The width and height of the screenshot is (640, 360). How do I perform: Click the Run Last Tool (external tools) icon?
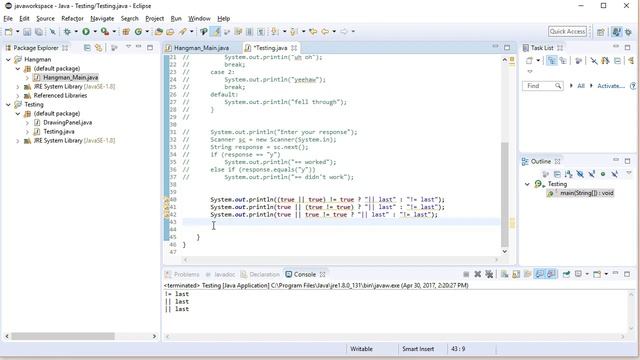[x=105, y=31]
